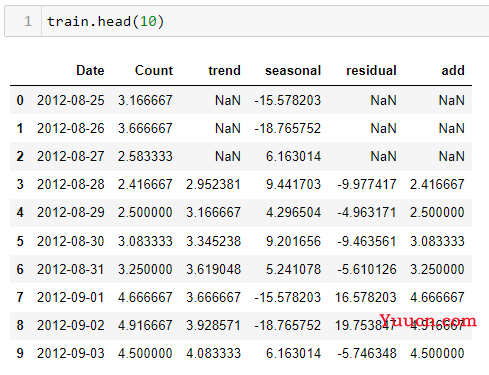Click residual value -4.963171

click(x=367, y=212)
